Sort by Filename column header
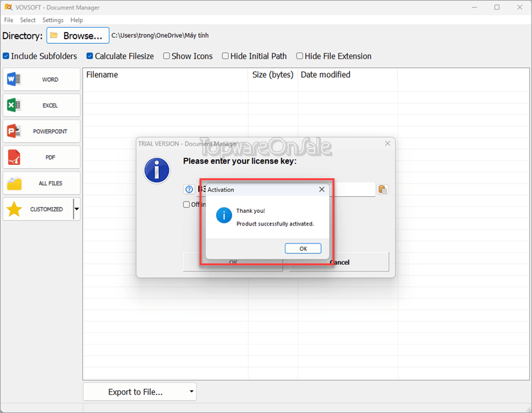This screenshot has height=413, width=532. [166, 74]
